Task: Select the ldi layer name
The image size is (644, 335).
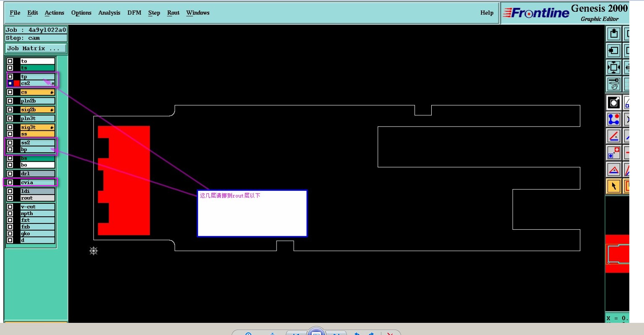Action: tap(38, 191)
